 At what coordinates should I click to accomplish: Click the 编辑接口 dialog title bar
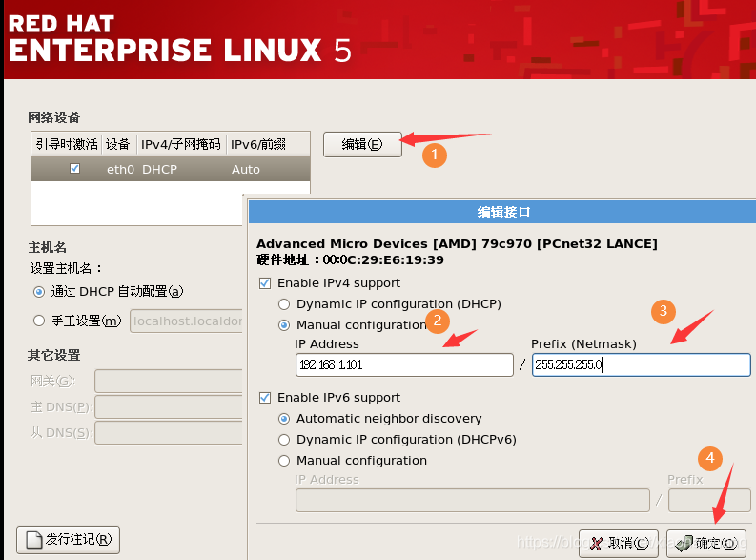[502, 212]
